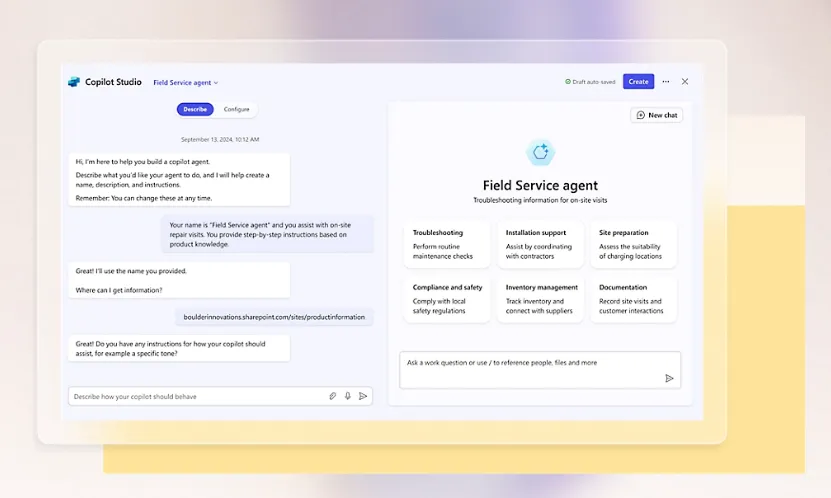The height and width of the screenshot is (498, 831).
Task: Choose the Documentation suggestion card
Action: tap(633, 299)
